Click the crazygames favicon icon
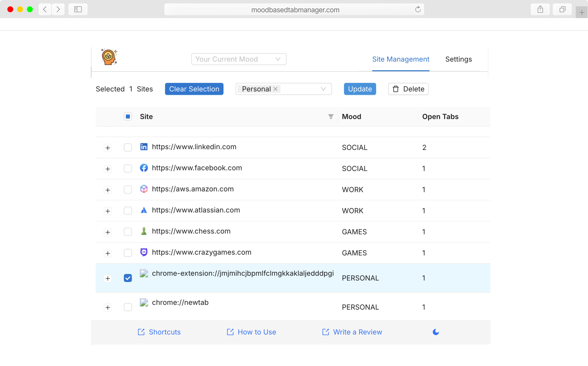This screenshot has width=588, height=366. 144,252
